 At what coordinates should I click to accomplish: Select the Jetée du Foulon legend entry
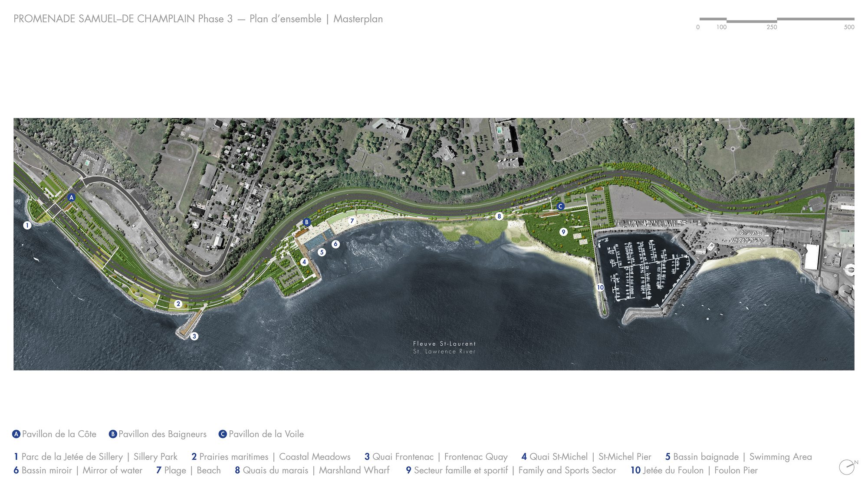(x=694, y=470)
